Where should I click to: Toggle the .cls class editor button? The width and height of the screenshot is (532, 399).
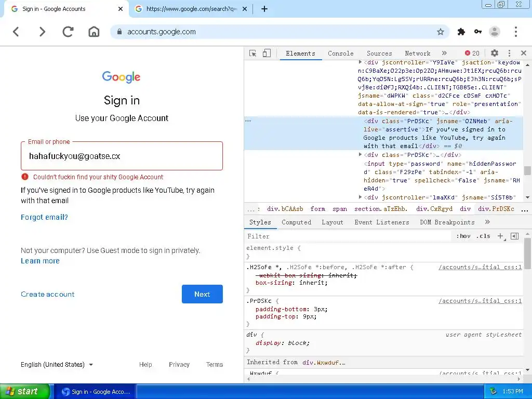[484, 236]
